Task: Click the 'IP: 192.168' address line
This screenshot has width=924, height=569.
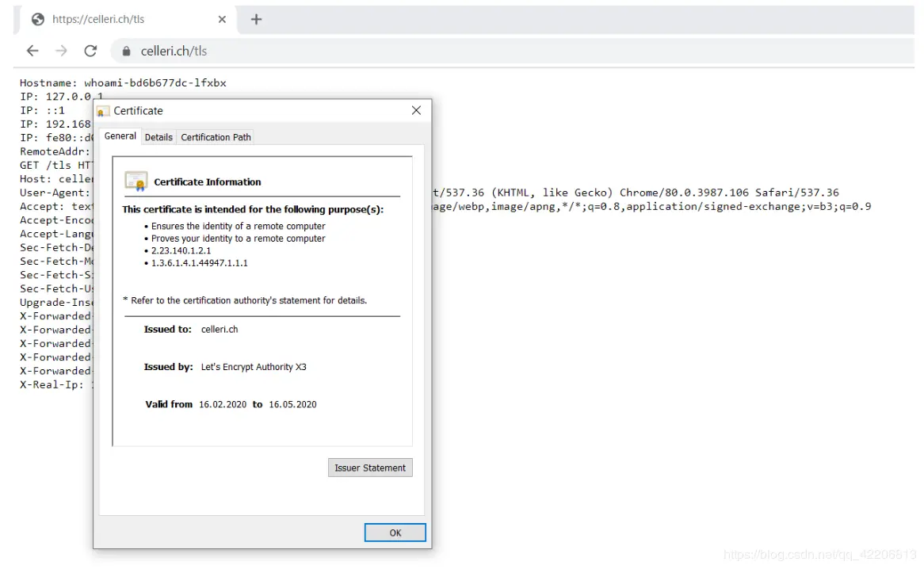Action: [55, 124]
